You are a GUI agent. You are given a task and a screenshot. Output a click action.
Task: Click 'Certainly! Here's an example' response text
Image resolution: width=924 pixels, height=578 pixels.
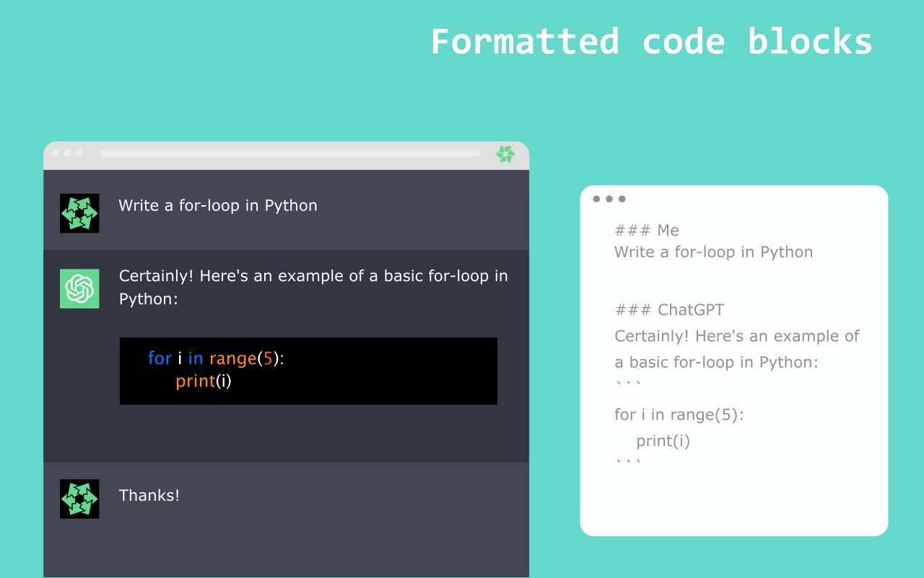point(313,287)
